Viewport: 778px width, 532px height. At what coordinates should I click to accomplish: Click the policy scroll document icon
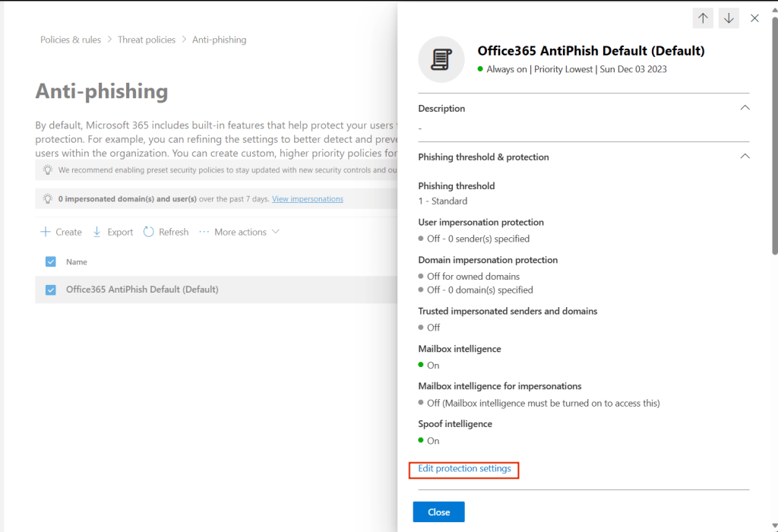[x=441, y=59]
